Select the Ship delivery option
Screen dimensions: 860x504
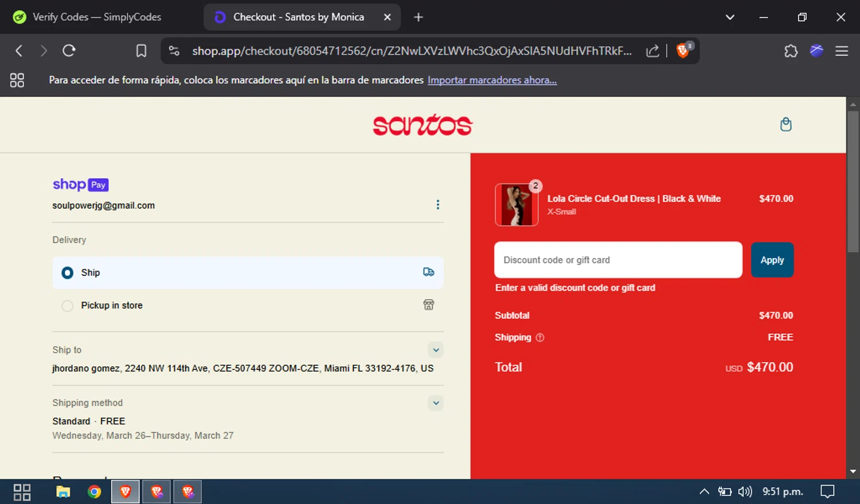pyautogui.click(x=248, y=272)
